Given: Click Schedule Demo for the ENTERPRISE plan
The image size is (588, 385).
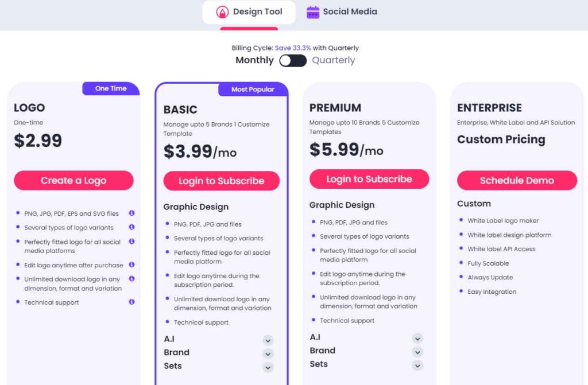Looking at the screenshot, I should (x=516, y=180).
